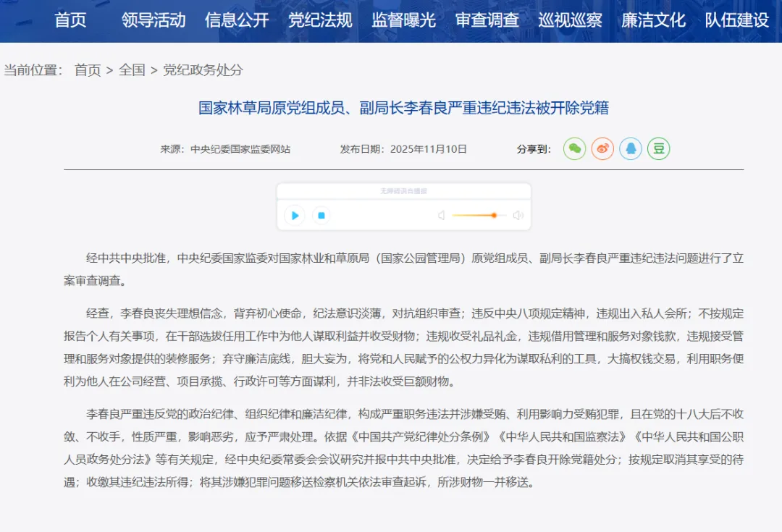Open 廉洁文化 navigation item
Image resolution: width=782 pixels, height=532 pixels.
pos(653,20)
